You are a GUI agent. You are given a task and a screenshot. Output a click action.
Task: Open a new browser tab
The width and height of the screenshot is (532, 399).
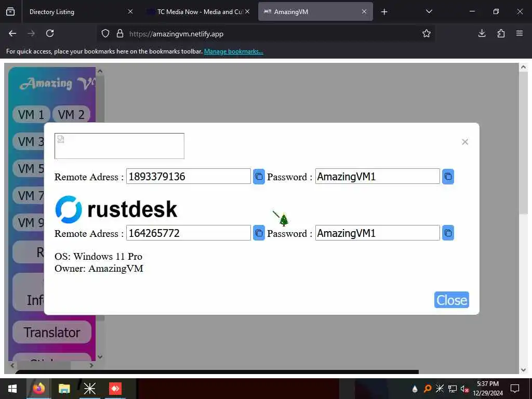(384, 12)
